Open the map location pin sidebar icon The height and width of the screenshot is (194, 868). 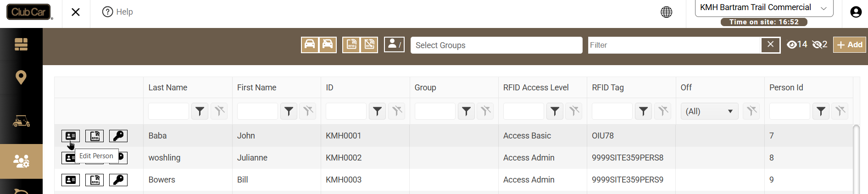tap(21, 77)
